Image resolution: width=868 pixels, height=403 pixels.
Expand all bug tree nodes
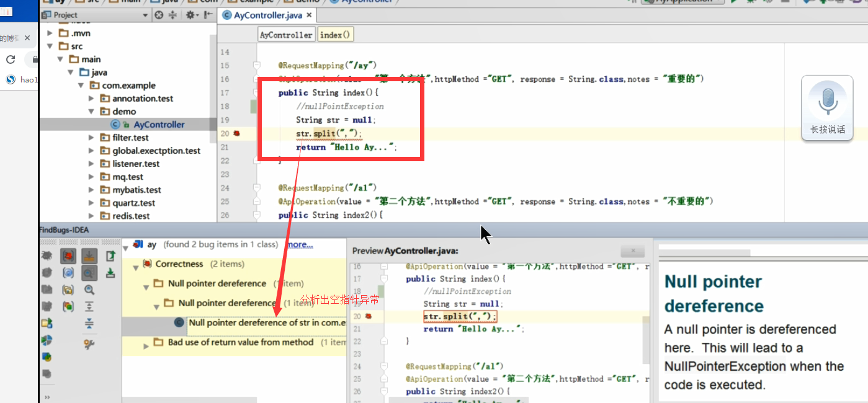[x=89, y=306]
